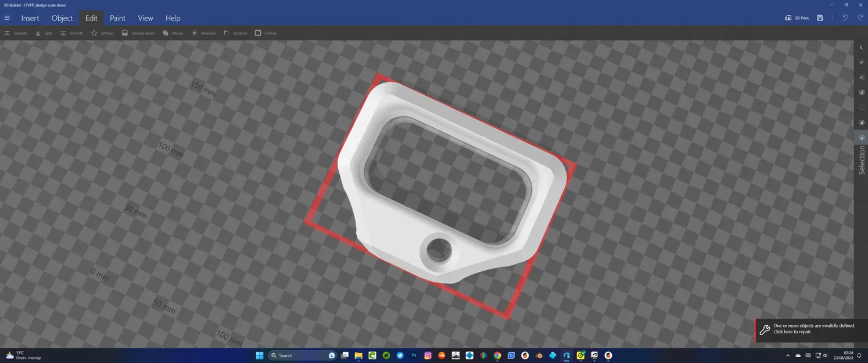The image size is (868, 363).
Task: Click the Hollow tool
Action: tap(266, 33)
